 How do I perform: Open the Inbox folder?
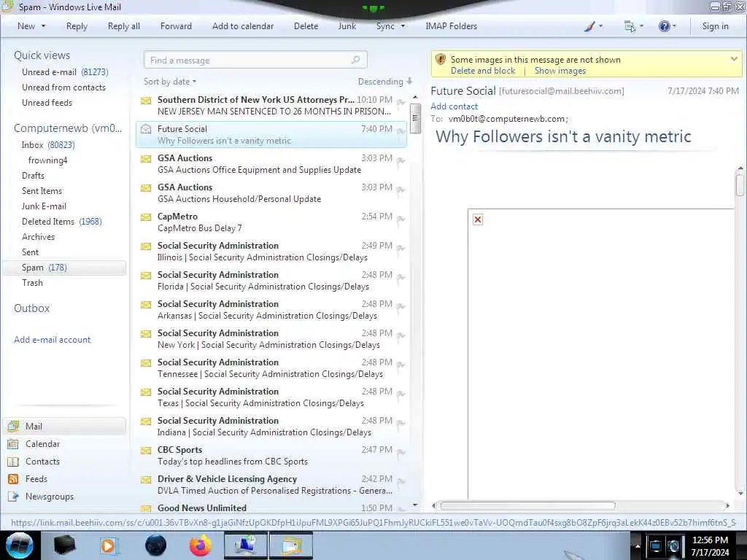click(47, 145)
